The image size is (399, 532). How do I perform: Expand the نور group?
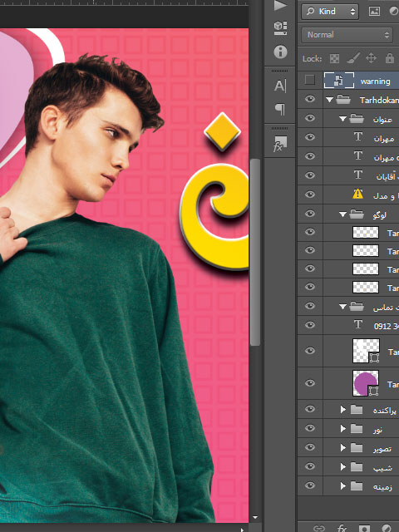tap(343, 429)
